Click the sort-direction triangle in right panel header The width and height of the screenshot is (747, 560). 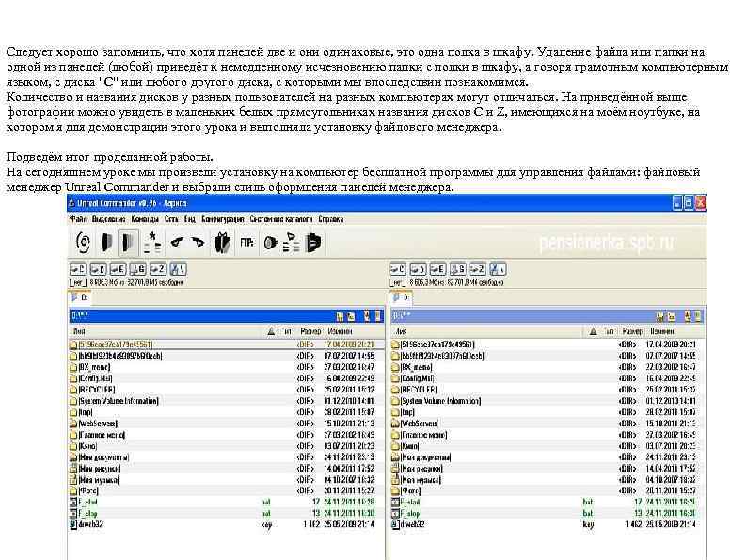(593, 331)
